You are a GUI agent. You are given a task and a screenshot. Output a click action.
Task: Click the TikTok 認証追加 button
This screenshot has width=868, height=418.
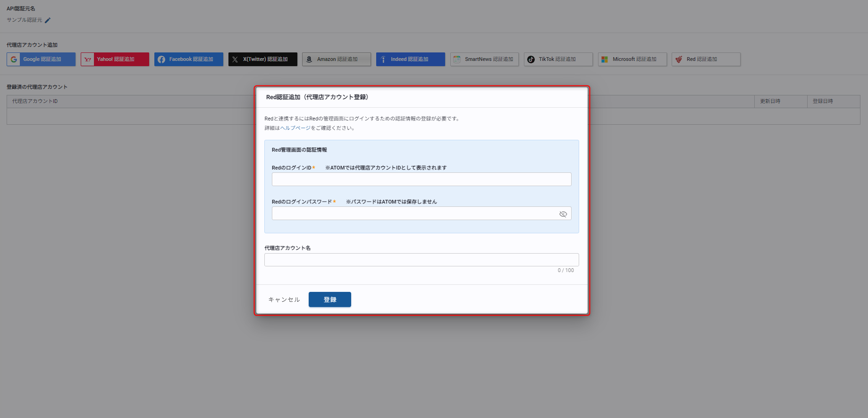tap(558, 60)
